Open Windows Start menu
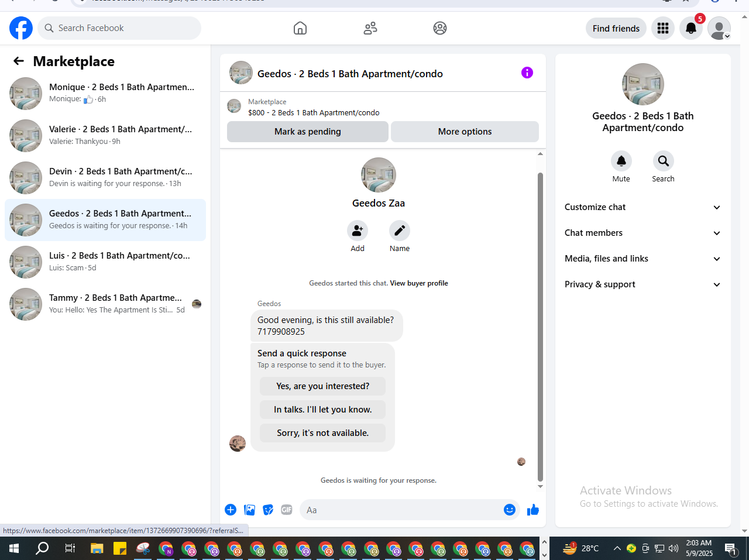 click(14, 548)
